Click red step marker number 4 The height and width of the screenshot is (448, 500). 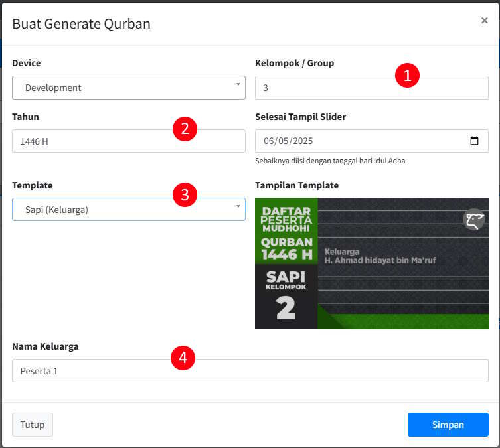[x=183, y=358]
